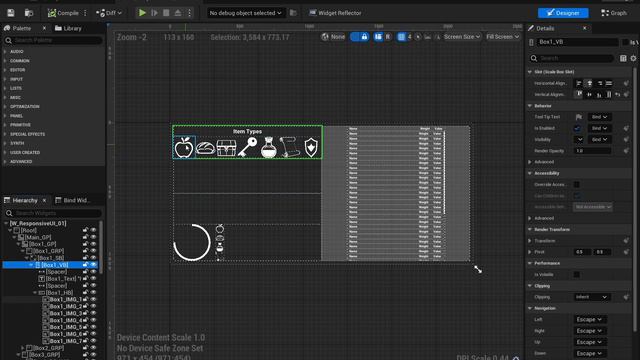Open the Fill Screen dropdown
Image resolution: width=640 pixels, height=360 pixels.
(x=502, y=37)
